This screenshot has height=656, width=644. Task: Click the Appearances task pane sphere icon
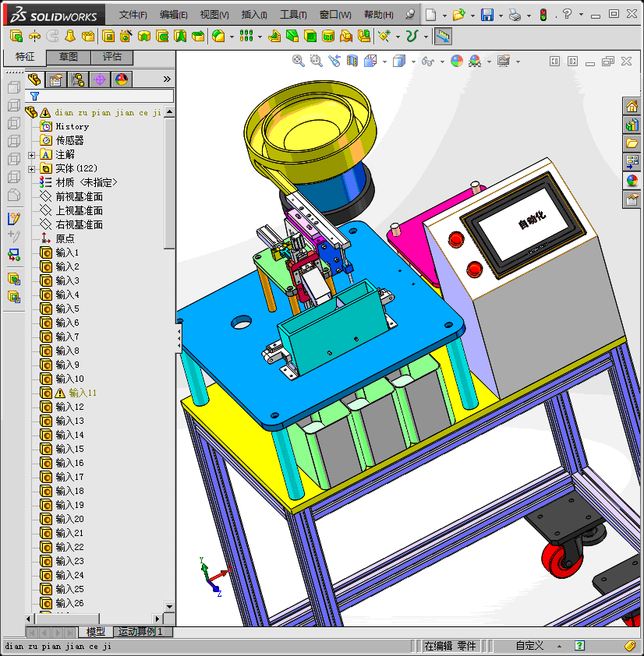click(632, 181)
